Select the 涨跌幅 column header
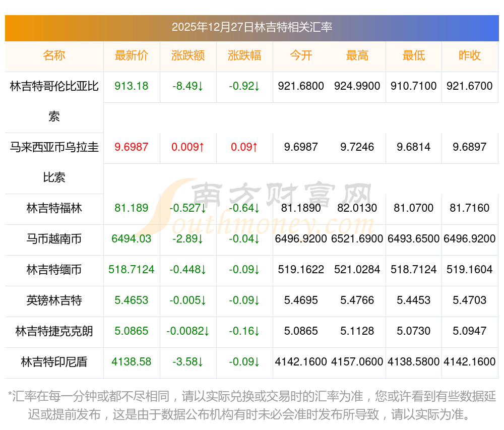 click(x=244, y=55)
